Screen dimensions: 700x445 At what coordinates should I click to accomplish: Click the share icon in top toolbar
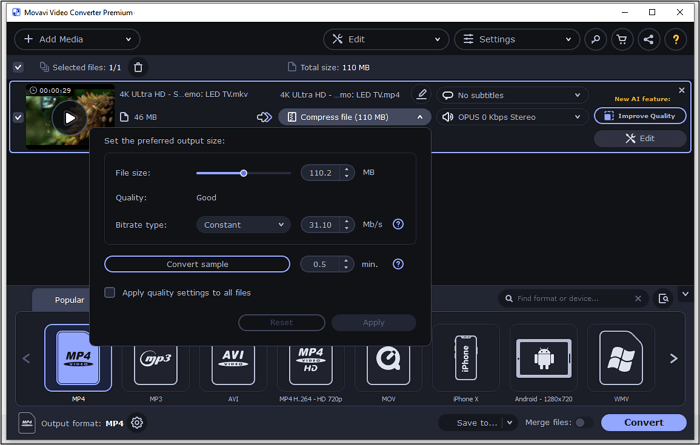click(x=649, y=40)
